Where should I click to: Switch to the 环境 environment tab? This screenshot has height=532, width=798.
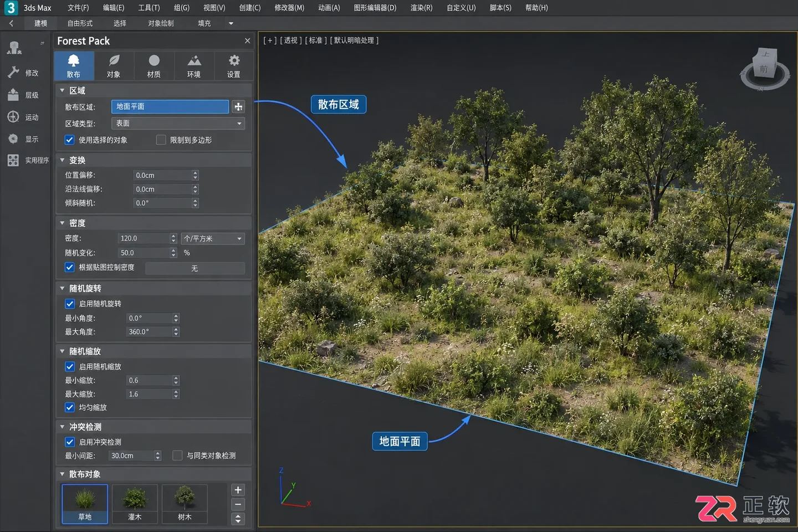pyautogui.click(x=194, y=66)
